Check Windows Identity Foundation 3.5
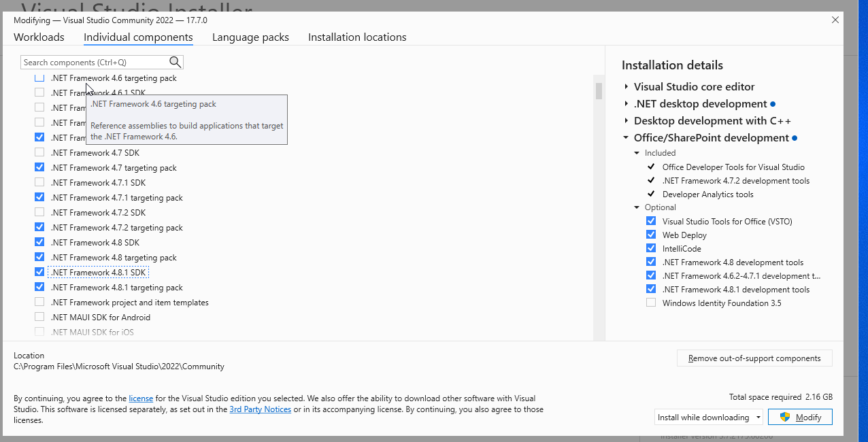868x442 pixels. click(x=651, y=303)
